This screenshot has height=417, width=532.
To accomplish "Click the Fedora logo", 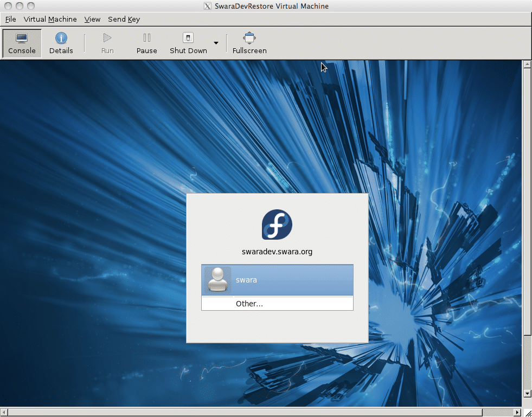I will coord(277,224).
